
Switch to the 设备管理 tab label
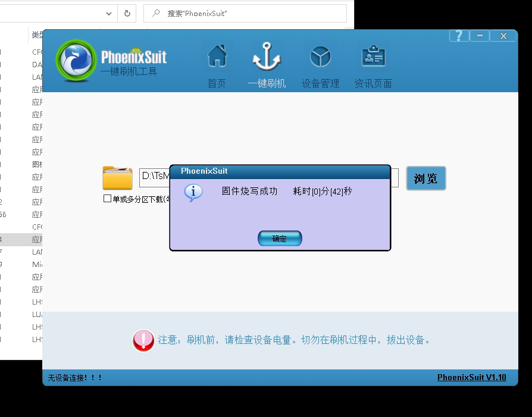click(x=320, y=83)
